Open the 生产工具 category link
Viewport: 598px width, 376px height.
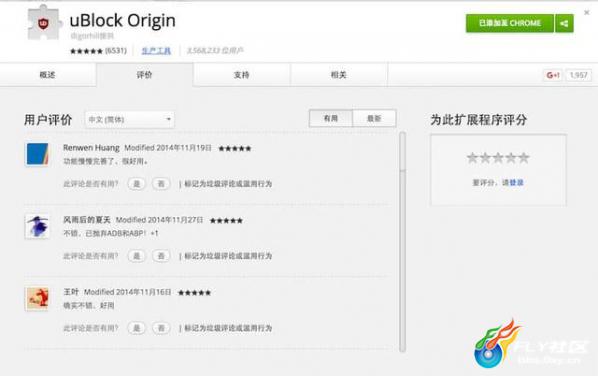[156, 50]
